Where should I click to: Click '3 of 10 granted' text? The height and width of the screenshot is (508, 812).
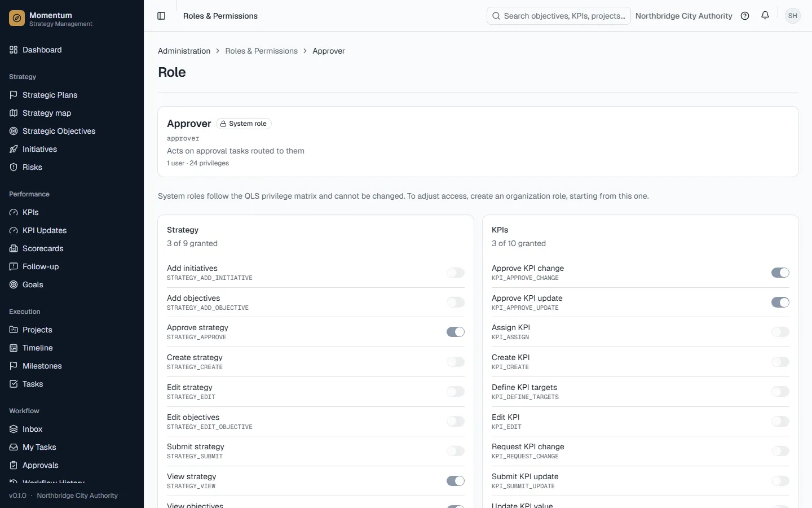point(519,243)
